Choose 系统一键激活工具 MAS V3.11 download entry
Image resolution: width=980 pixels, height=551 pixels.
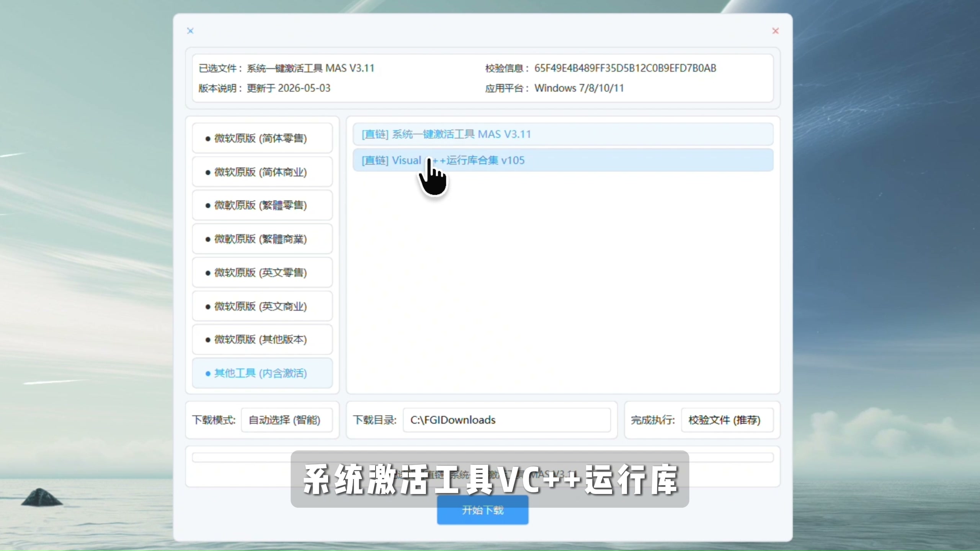[563, 134]
